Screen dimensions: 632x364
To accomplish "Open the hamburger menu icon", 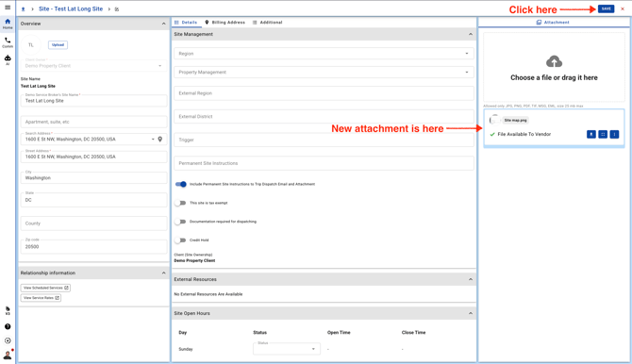I will [8, 8].
